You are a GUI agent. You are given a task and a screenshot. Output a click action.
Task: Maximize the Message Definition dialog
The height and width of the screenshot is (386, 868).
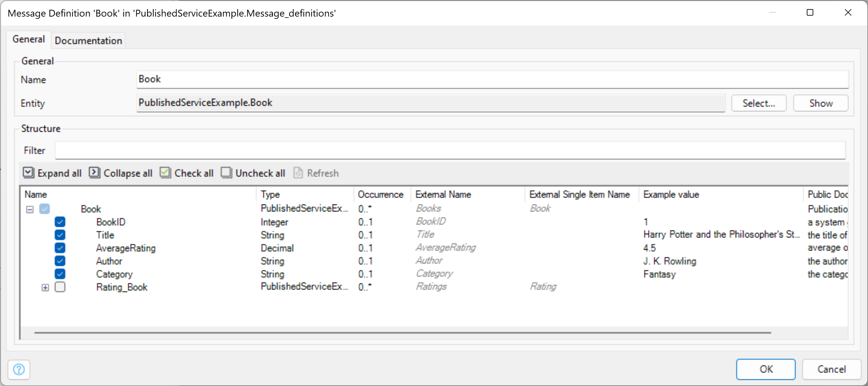pos(810,13)
